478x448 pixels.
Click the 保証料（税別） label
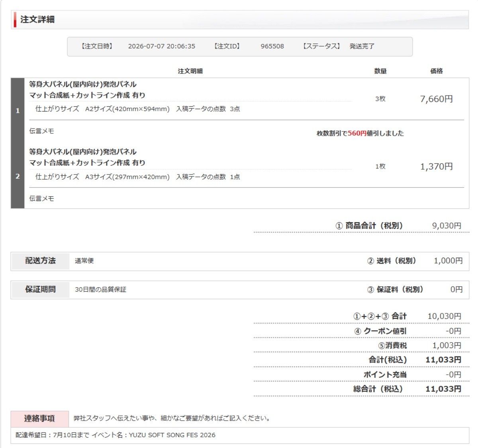tap(395, 290)
